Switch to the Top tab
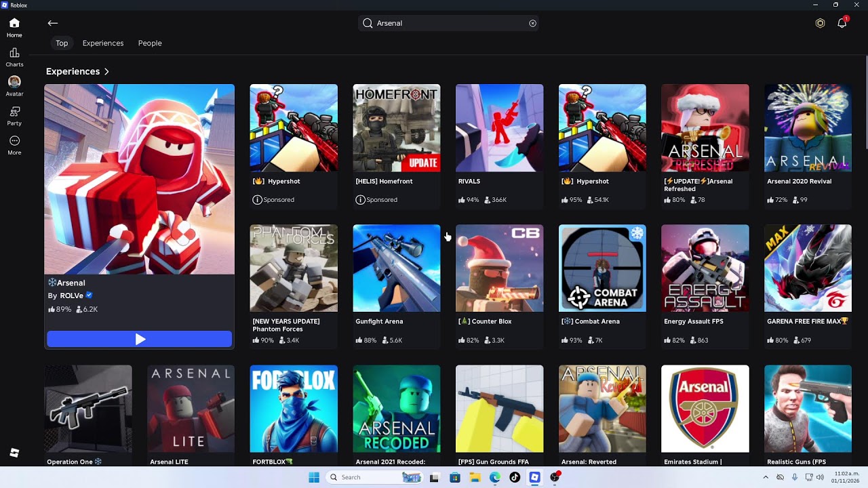 point(62,43)
